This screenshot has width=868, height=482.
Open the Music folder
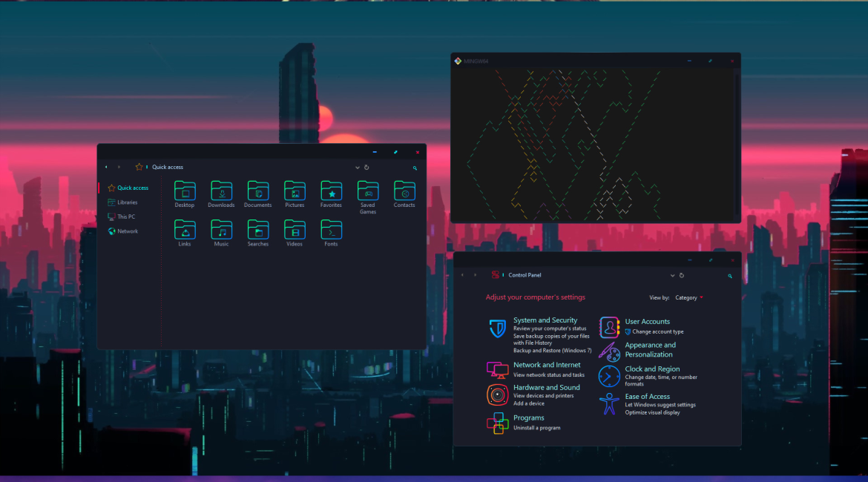pyautogui.click(x=221, y=230)
